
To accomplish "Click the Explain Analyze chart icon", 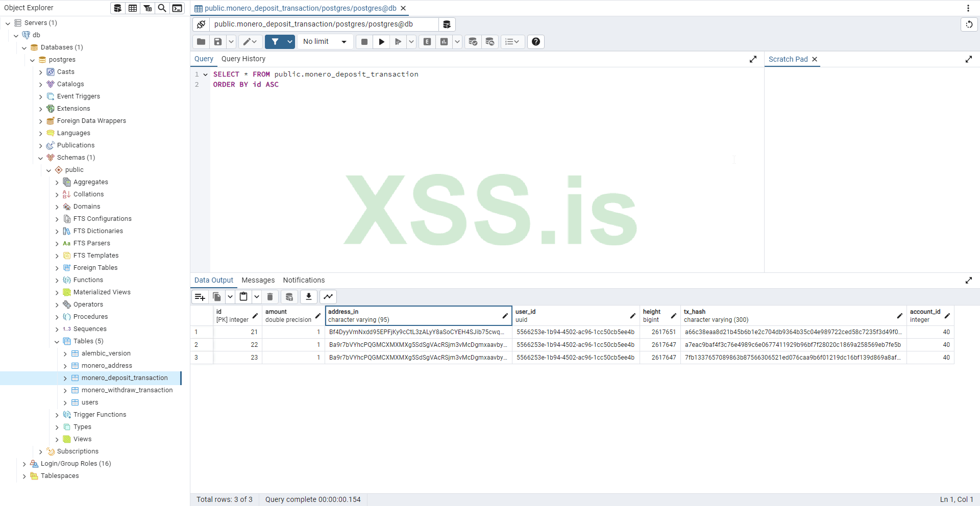I will pyautogui.click(x=444, y=42).
